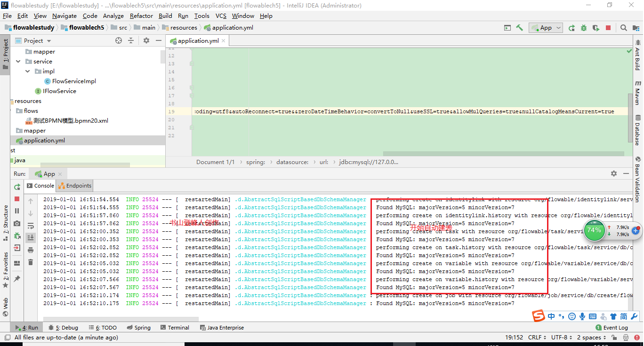This screenshot has height=346, width=644.
Task: Open the Maven side panel
Action: tap(637, 92)
